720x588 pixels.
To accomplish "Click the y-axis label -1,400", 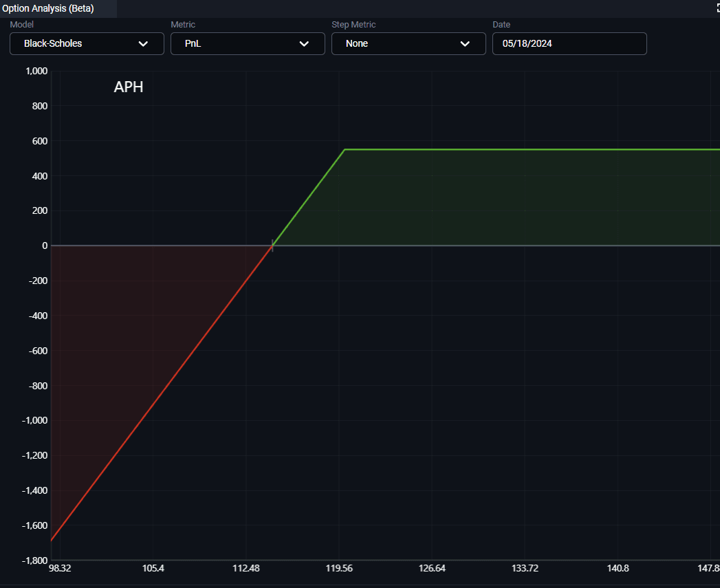I will pos(35,490).
